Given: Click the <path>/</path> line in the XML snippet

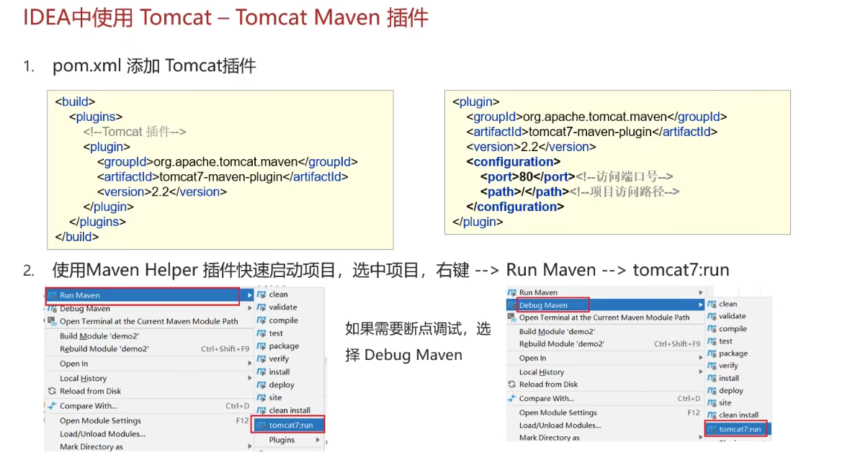Looking at the screenshot, I should pos(580,191).
